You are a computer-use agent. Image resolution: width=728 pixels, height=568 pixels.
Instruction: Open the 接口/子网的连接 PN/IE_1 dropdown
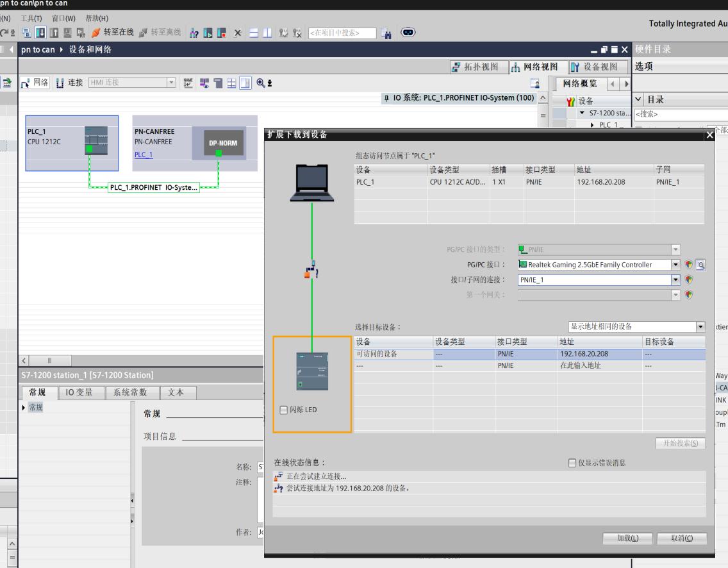(x=675, y=280)
